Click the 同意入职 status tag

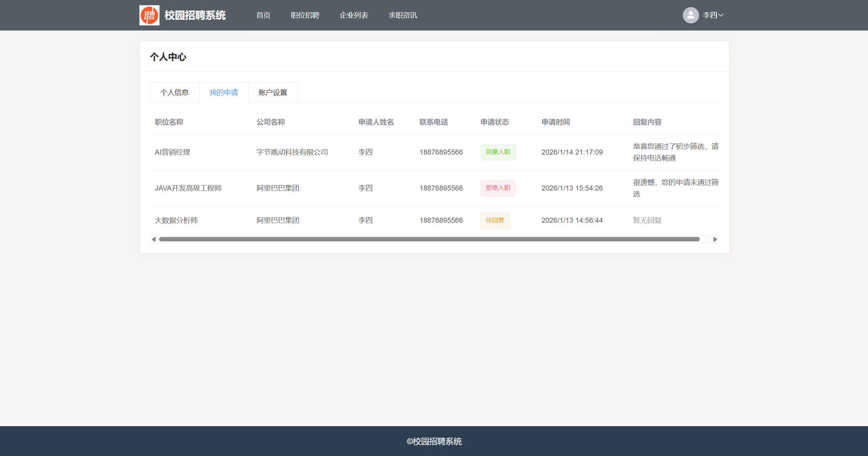[498, 152]
